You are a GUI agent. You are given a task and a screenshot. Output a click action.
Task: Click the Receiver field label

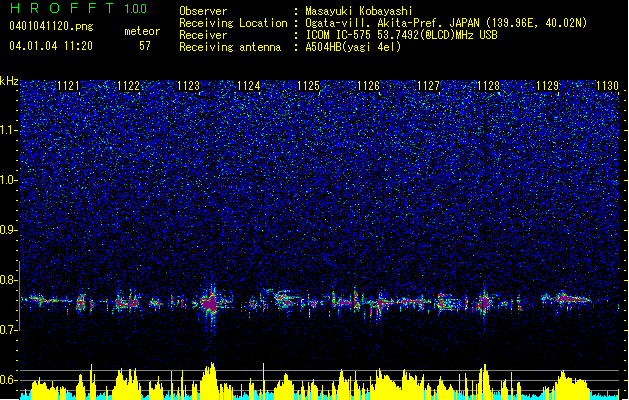click(x=203, y=35)
